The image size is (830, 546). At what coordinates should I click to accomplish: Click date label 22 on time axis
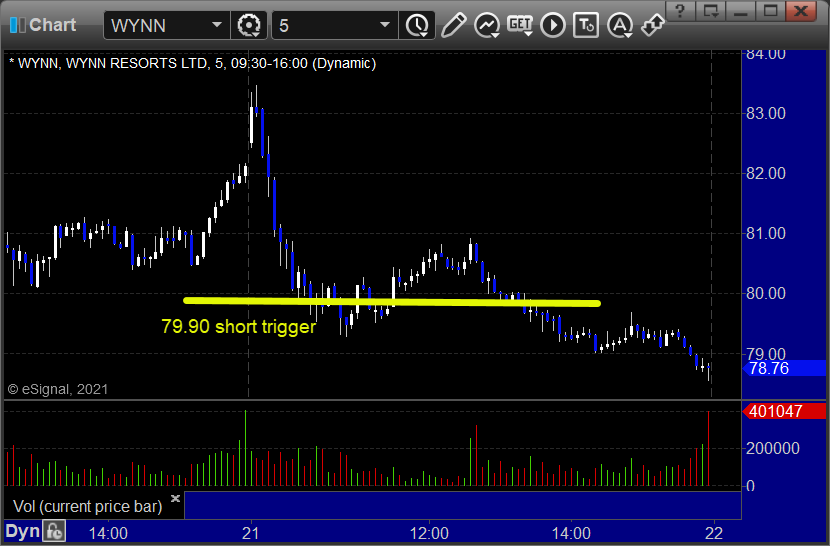point(714,533)
